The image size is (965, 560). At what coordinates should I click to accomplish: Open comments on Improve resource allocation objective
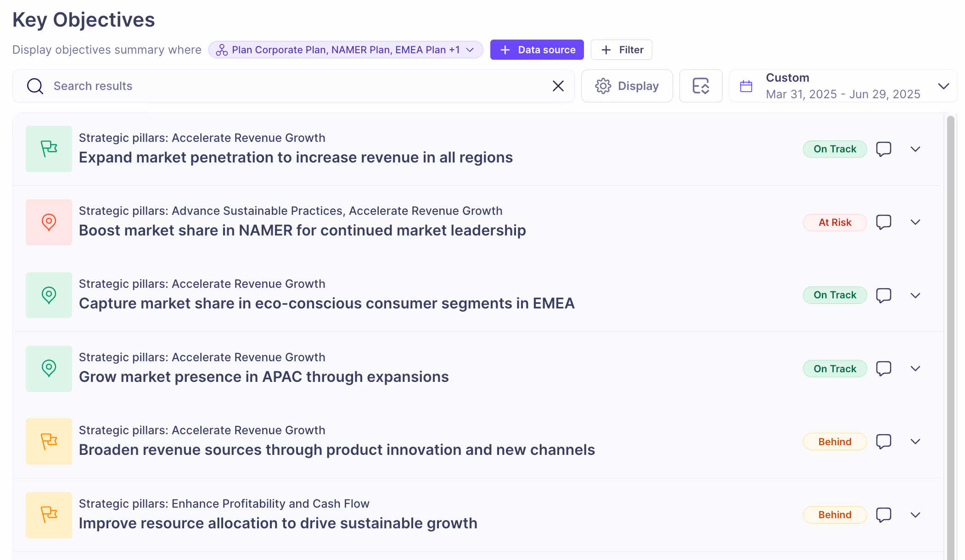(x=883, y=515)
